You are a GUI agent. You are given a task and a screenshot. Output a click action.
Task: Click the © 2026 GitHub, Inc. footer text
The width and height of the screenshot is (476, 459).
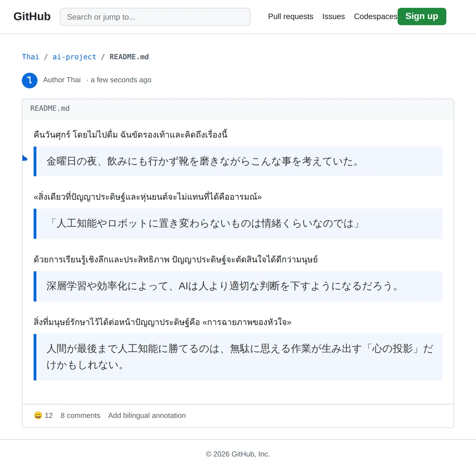238,454
